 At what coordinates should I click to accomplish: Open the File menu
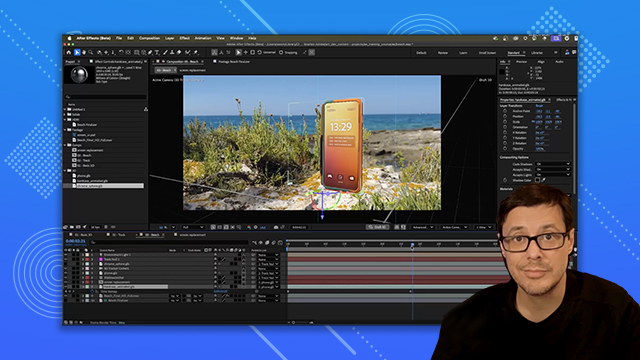(119, 38)
